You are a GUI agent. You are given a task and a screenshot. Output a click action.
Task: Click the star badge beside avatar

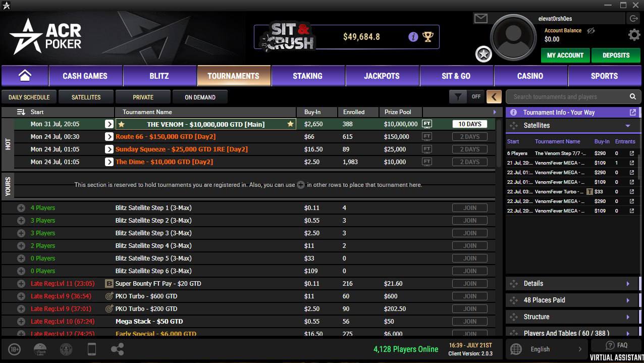pos(484,54)
